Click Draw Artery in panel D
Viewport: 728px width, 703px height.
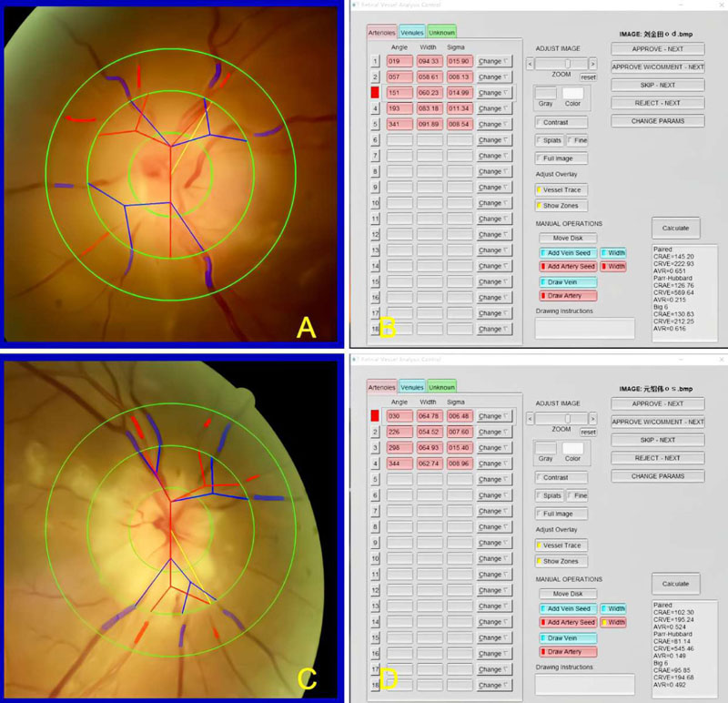pyautogui.click(x=568, y=651)
